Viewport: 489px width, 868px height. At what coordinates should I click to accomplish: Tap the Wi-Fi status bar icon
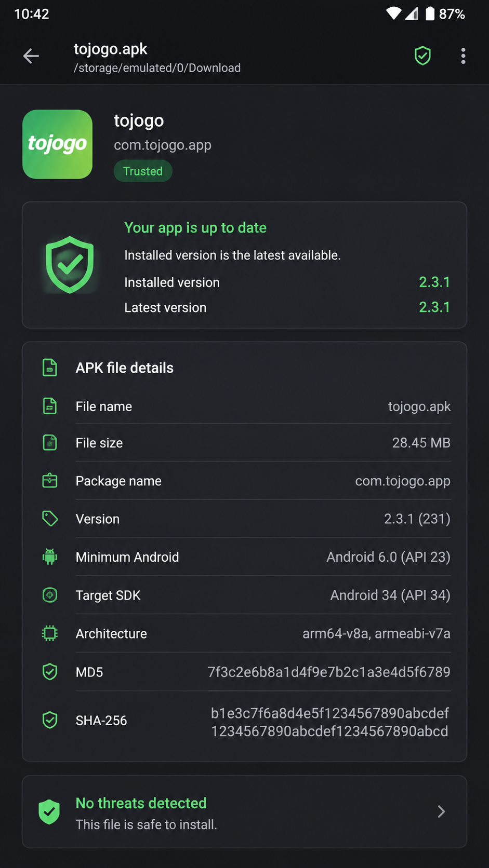coord(394,13)
